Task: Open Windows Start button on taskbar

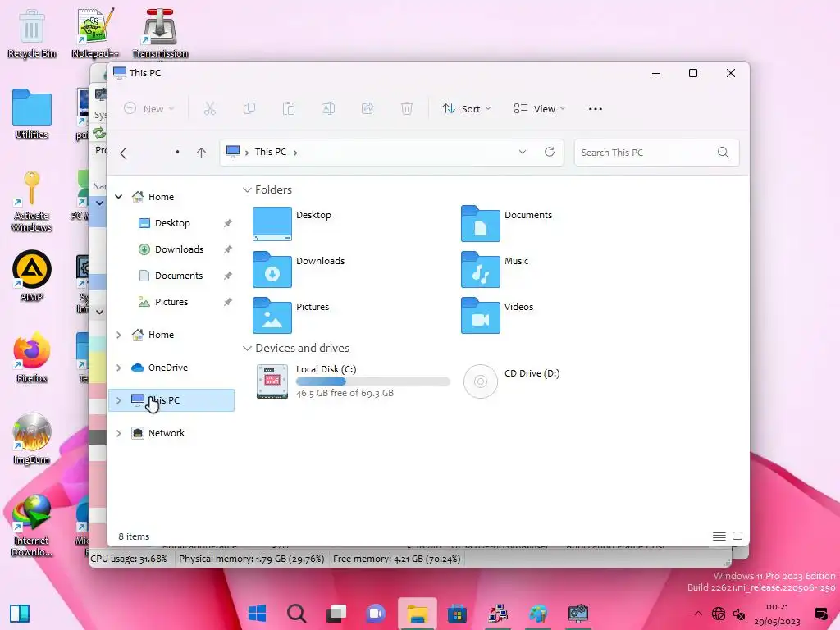Action: [x=257, y=613]
